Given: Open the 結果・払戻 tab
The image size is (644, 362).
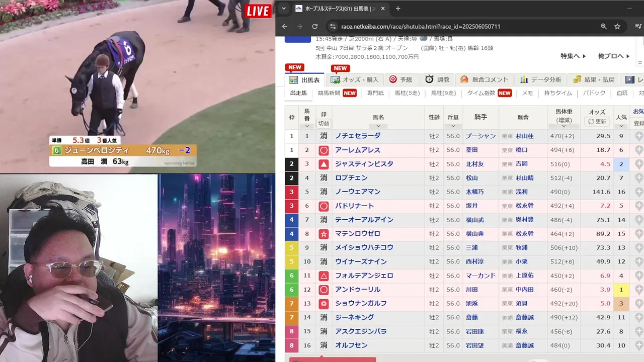Looking at the screenshot, I should [x=594, y=80].
